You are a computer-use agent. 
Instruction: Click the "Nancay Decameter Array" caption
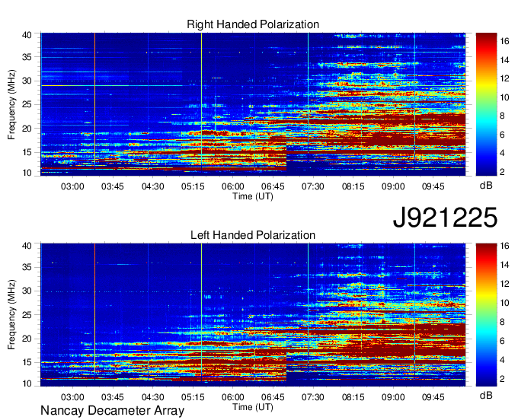click(x=112, y=410)
